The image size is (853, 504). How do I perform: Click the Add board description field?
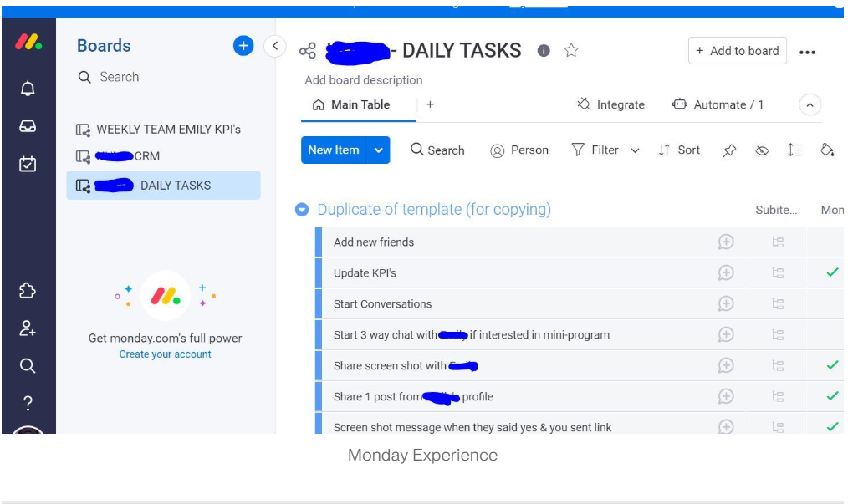click(364, 80)
